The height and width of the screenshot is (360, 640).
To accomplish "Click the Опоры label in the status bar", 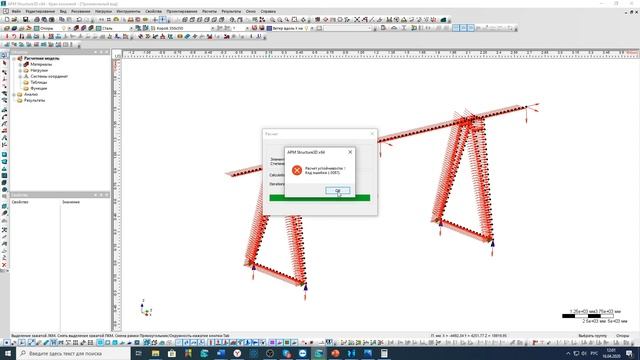I will pyautogui.click(x=622, y=336).
